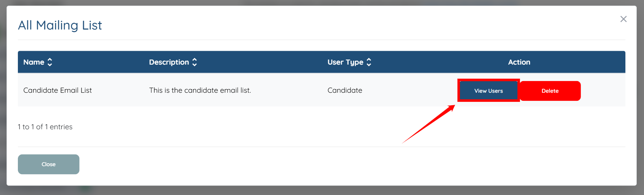
Task: Click the ascending arrow beside Description
Action: pyautogui.click(x=195, y=60)
